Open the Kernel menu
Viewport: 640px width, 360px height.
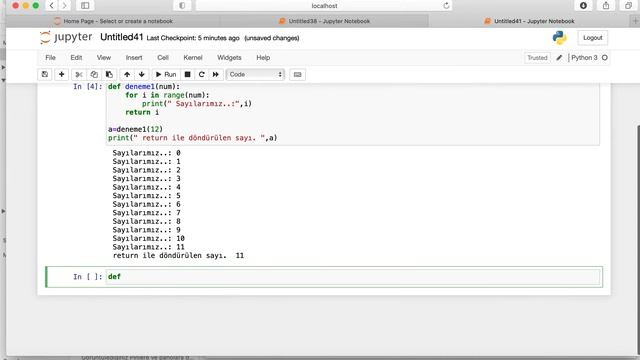[x=193, y=58]
